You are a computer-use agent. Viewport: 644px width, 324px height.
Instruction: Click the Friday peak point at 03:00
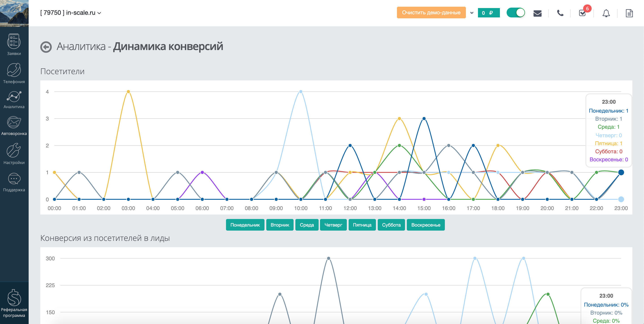pos(128,92)
